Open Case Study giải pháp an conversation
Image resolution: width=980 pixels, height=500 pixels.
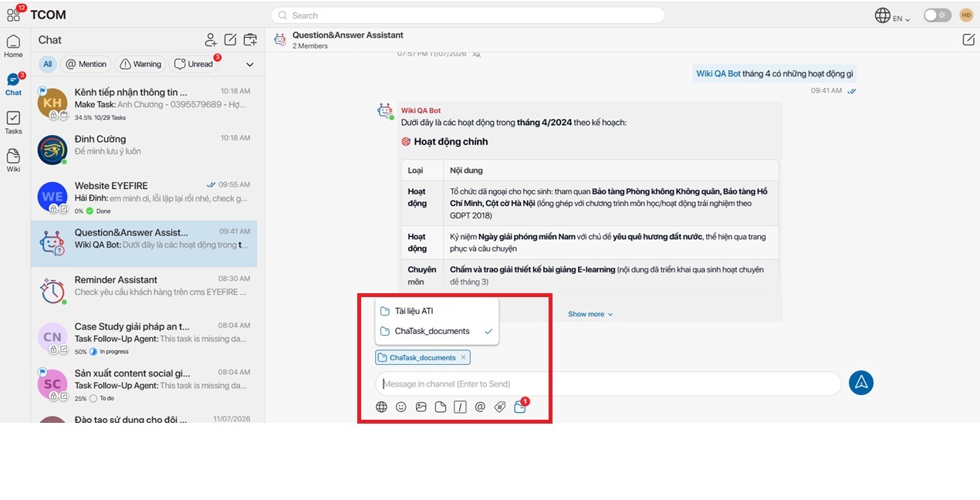144,338
